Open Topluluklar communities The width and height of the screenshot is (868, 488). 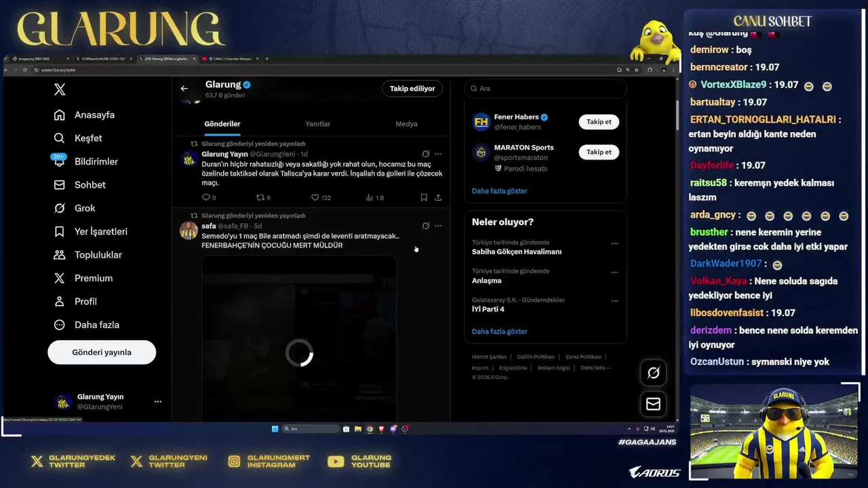88,255
